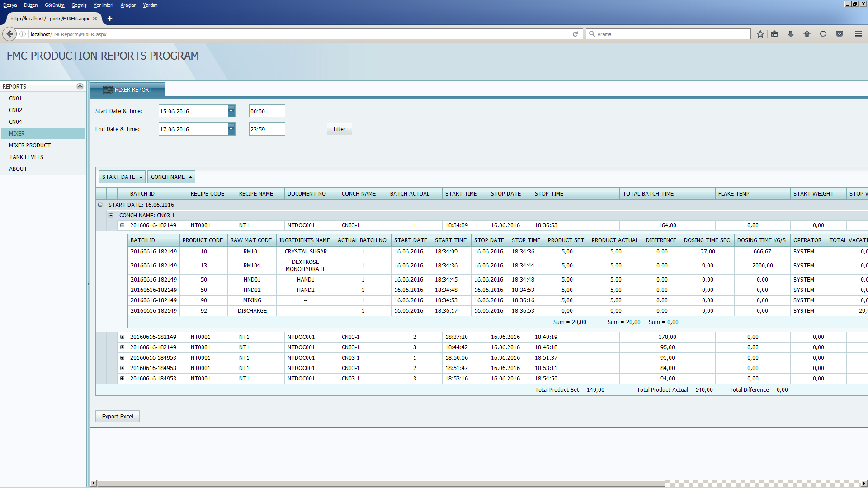Open the downloads arrow icon
The width and height of the screenshot is (868, 488).
tap(791, 34)
